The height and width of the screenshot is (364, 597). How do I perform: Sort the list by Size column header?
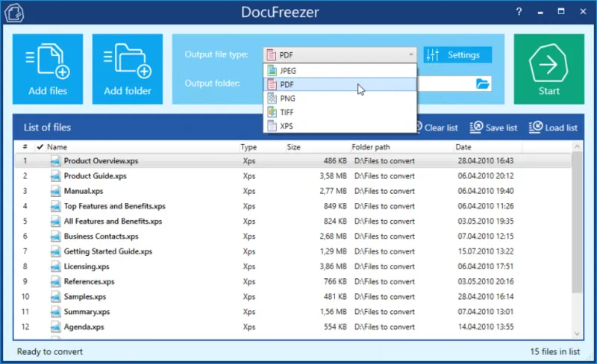point(294,147)
